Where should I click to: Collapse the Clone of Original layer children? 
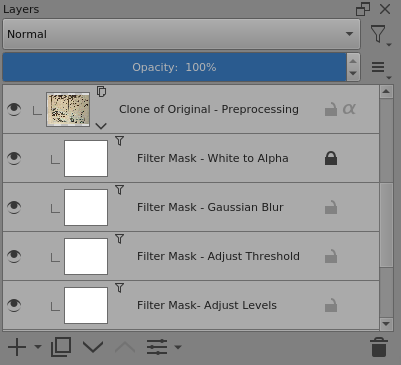tap(101, 126)
